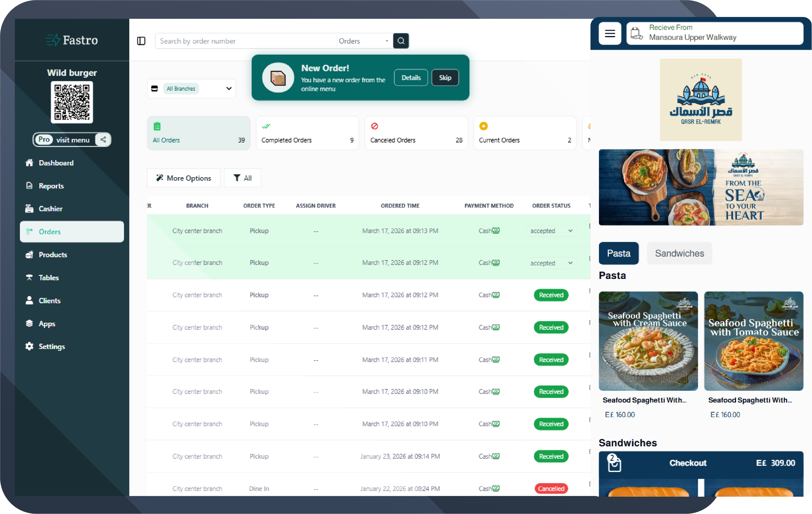Open the Cashier section
Image resolution: width=812 pixels, height=514 pixels.
coord(51,209)
